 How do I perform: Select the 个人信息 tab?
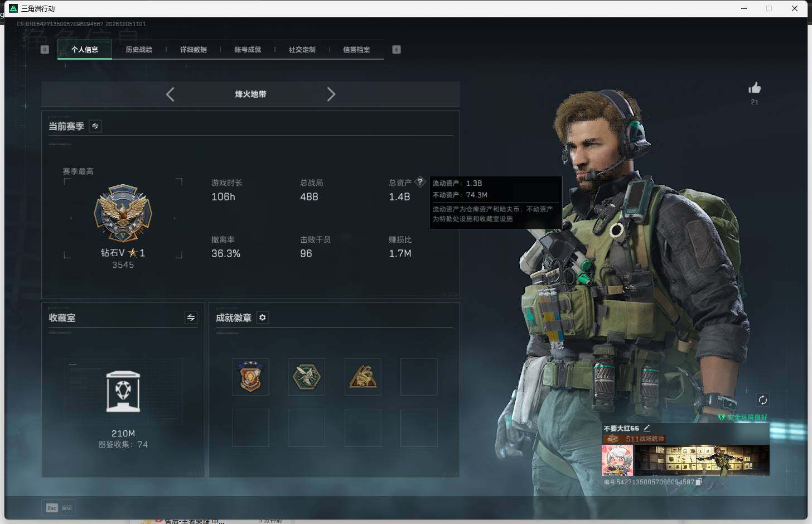click(x=85, y=50)
